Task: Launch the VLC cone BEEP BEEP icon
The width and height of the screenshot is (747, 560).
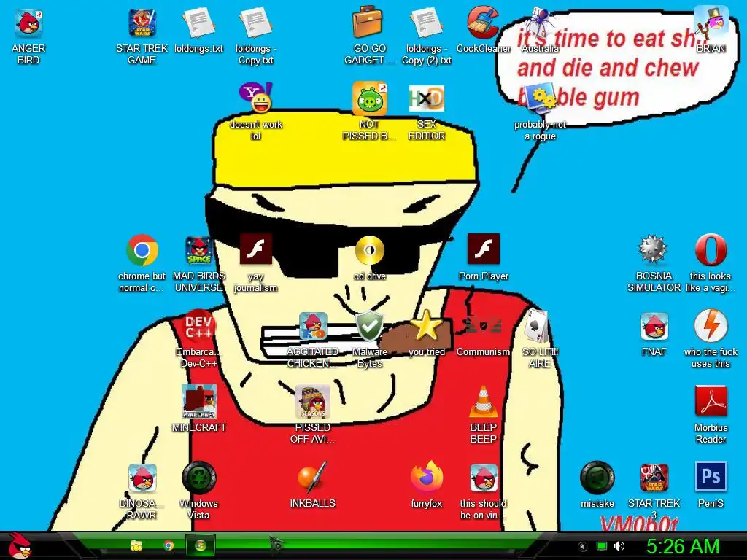Action: (x=483, y=402)
